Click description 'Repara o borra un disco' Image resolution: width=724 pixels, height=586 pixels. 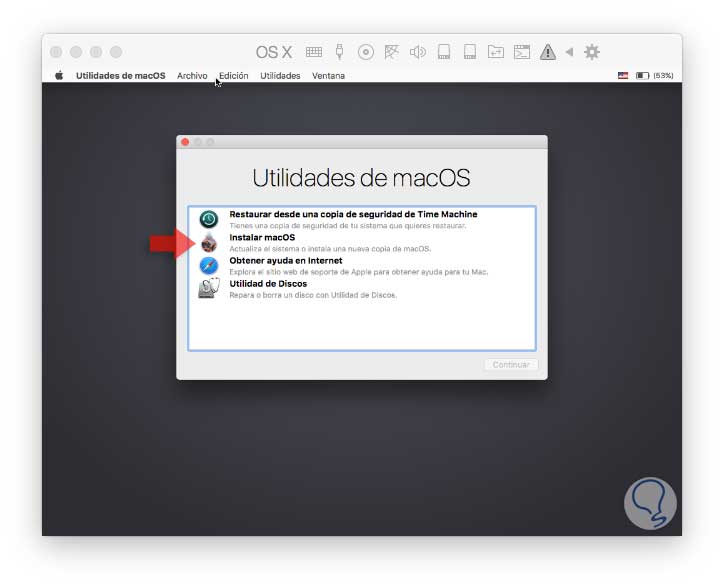pyautogui.click(x=313, y=295)
